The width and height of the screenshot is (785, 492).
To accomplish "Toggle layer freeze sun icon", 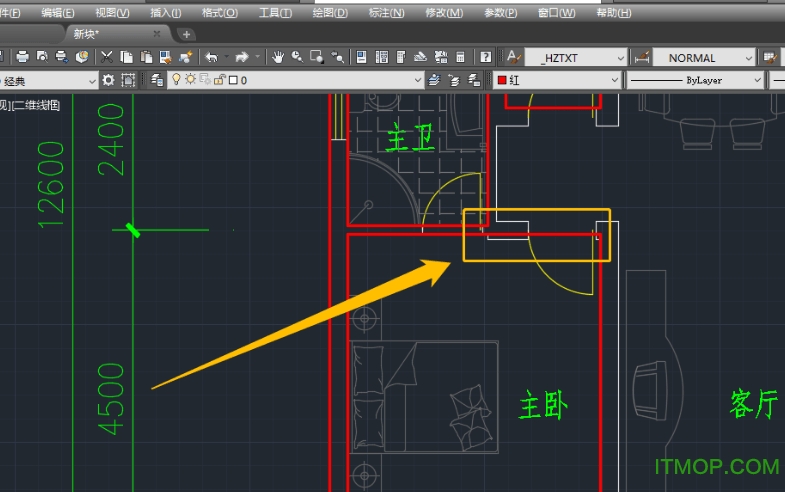I will point(190,80).
